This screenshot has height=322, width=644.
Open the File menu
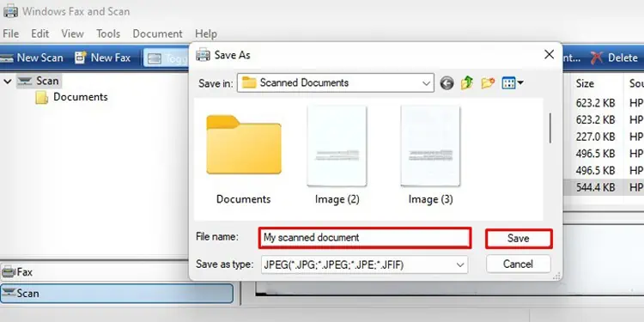pos(10,33)
